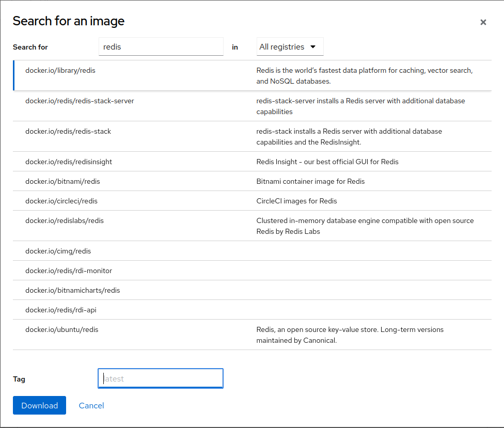Click the caret arrow in registries selector
Screen dimensions: 504x428
[313, 46]
